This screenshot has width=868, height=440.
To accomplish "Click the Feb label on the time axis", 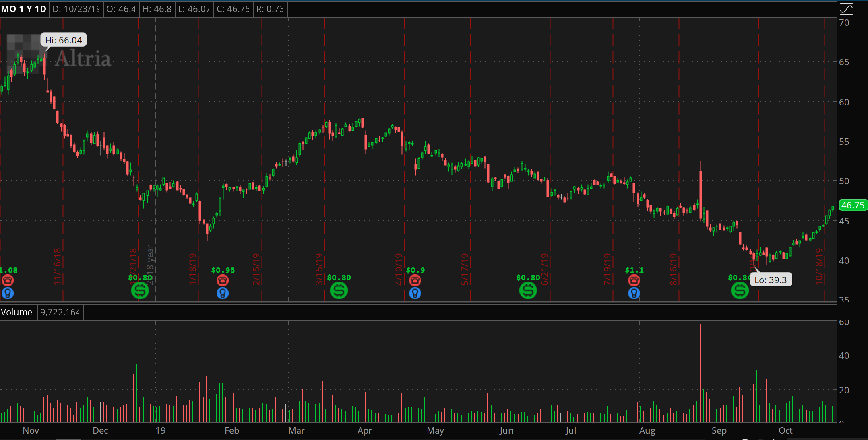I will [232, 430].
